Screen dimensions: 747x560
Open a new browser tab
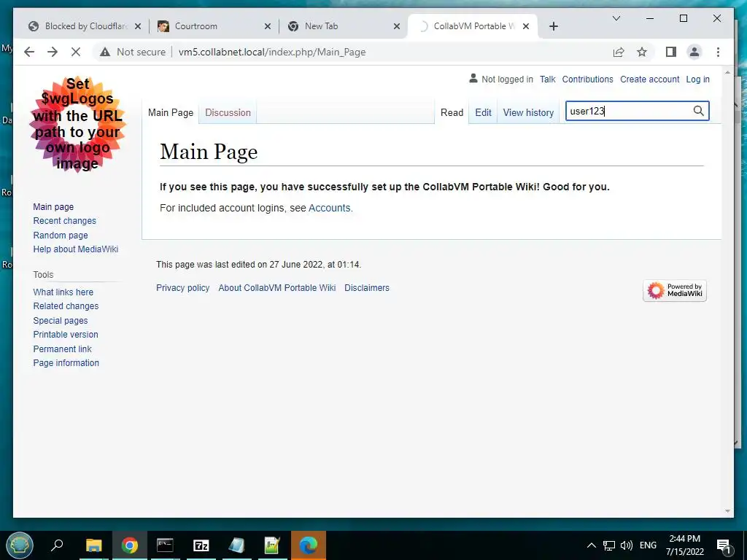[553, 26]
